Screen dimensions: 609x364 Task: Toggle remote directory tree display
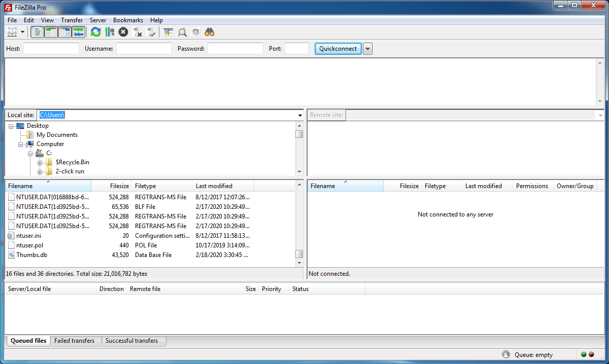[64, 32]
